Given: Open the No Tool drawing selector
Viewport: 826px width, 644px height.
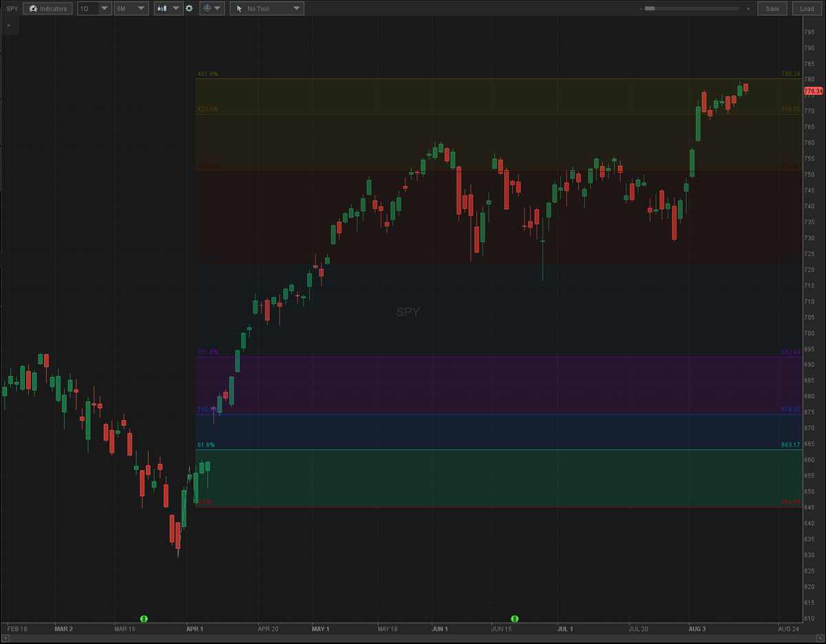Looking at the screenshot, I should 266,8.
